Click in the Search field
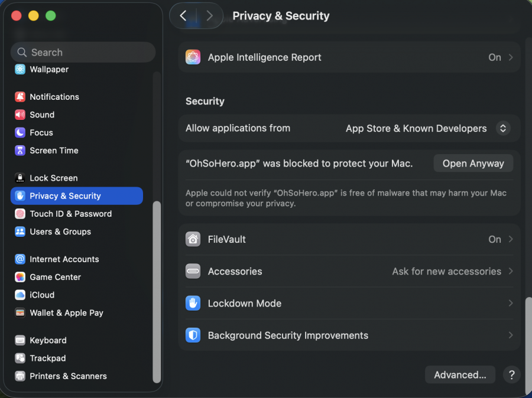Viewport: 532px width, 398px height. [83, 52]
